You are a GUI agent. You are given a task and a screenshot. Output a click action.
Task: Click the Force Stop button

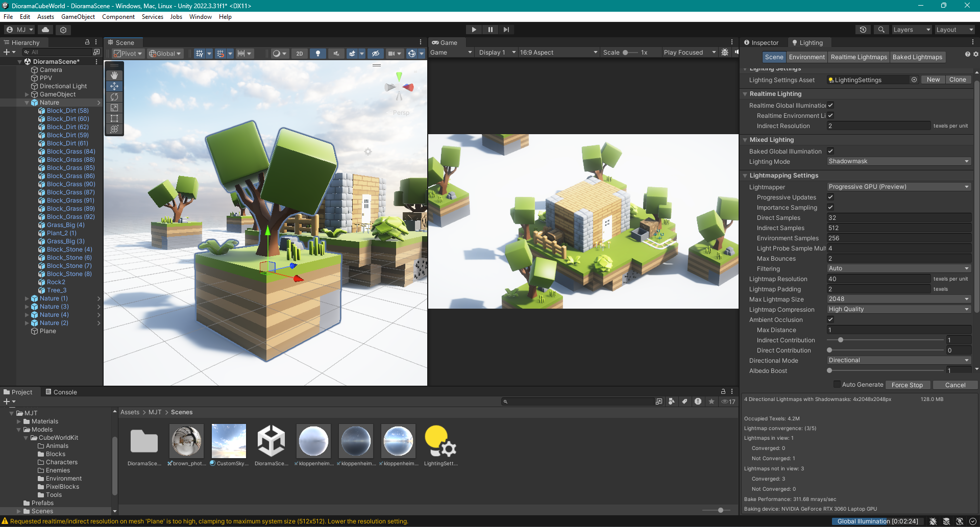click(x=907, y=385)
